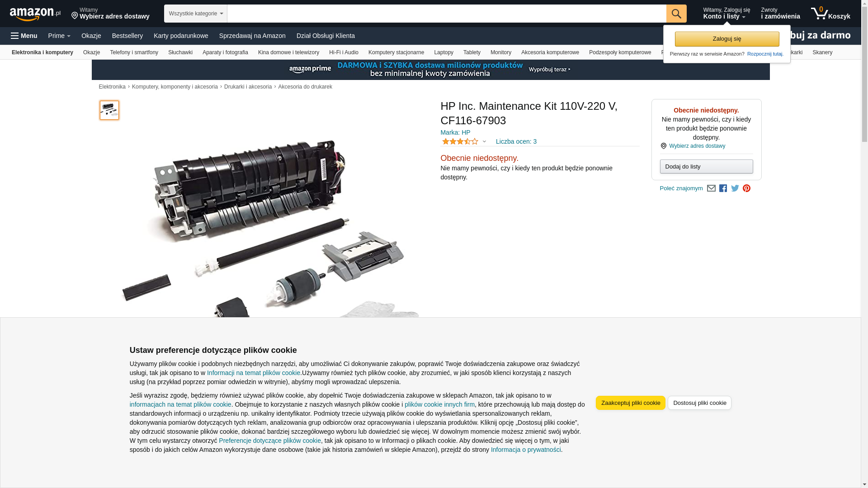Viewport: 868px width, 488px height.
Task: Select Laptopy category tab
Action: [x=443, y=52]
